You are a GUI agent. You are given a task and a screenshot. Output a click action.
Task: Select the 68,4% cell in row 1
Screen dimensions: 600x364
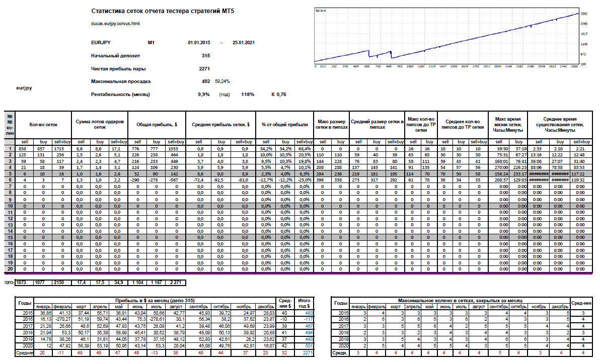click(304, 149)
